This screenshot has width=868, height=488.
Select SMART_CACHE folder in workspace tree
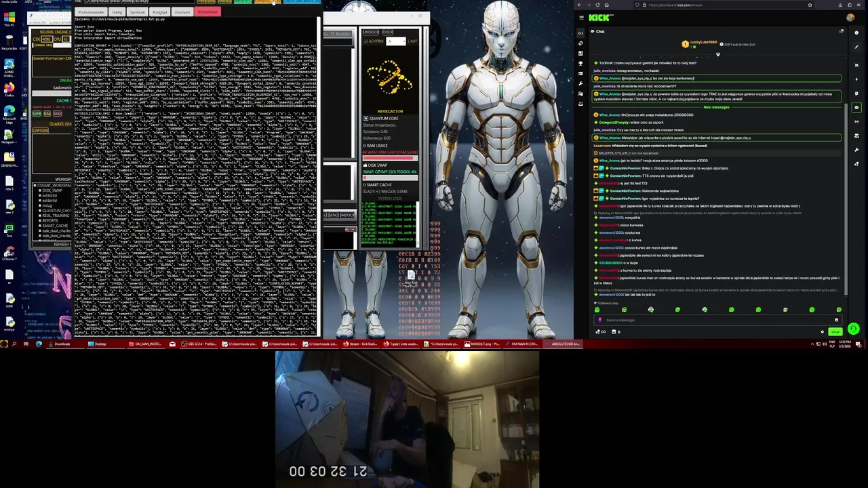(x=53, y=226)
